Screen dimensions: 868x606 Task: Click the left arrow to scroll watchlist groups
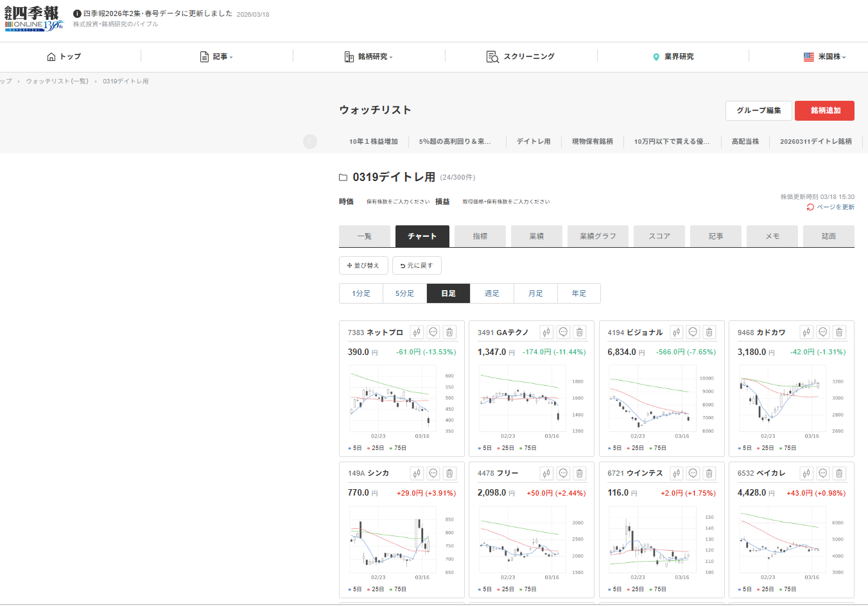310,141
